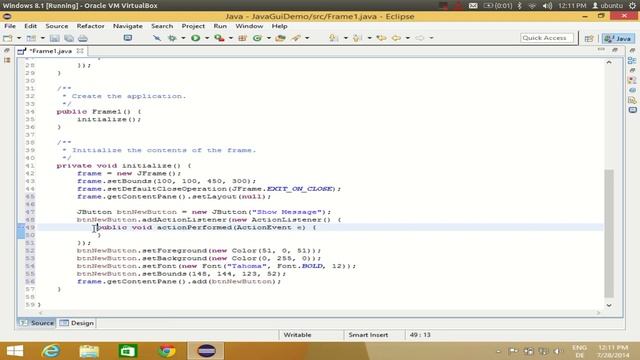The width and height of the screenshot is (640, 360).
Task: Close the Frame1.java editor tab
Action: tap(80, 51)
